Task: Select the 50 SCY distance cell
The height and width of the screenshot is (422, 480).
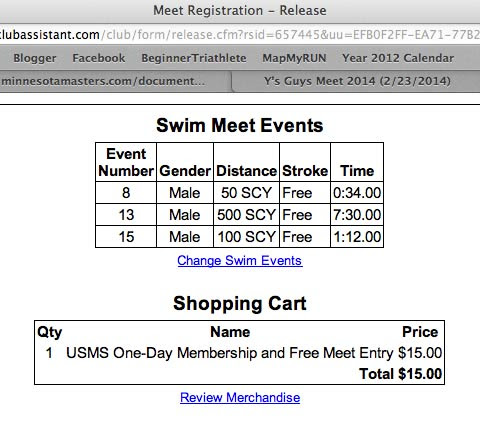Action: point(246,193)
